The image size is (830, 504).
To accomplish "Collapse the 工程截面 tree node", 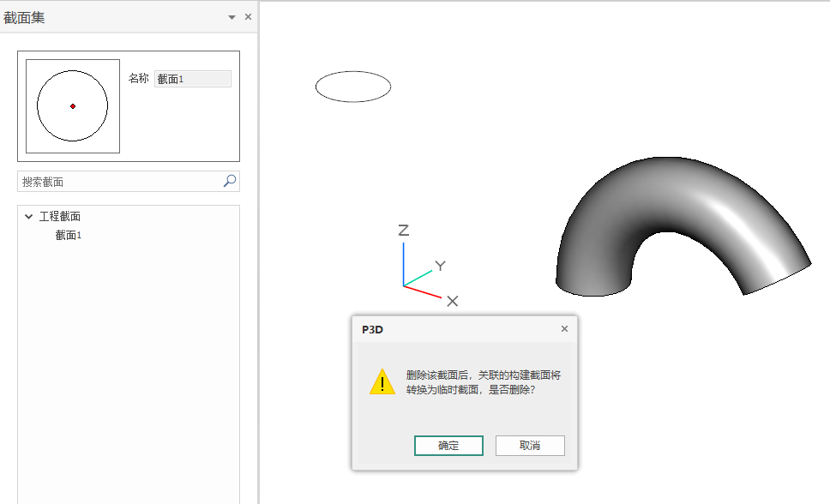I will pyautogui.click(x=28, y=216).
